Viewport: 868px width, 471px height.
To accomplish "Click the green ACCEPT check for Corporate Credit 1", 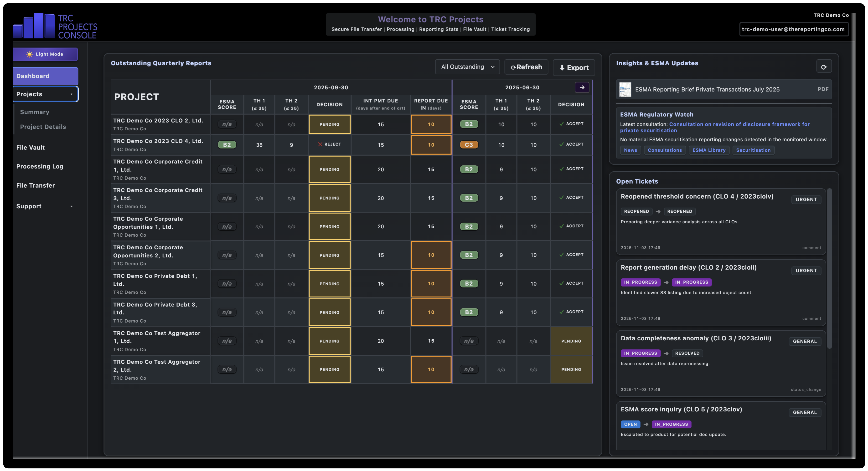I will [561, 169].
